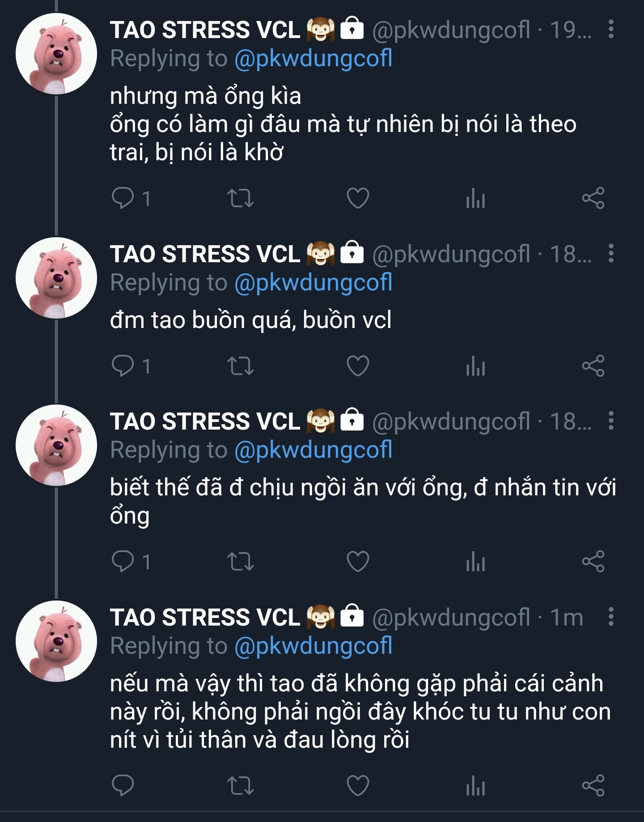644x822 pixels.
Task: Open @pkwdungcofl link in first tweet's 'Replying to'
Action: click(x=313, y=59)
